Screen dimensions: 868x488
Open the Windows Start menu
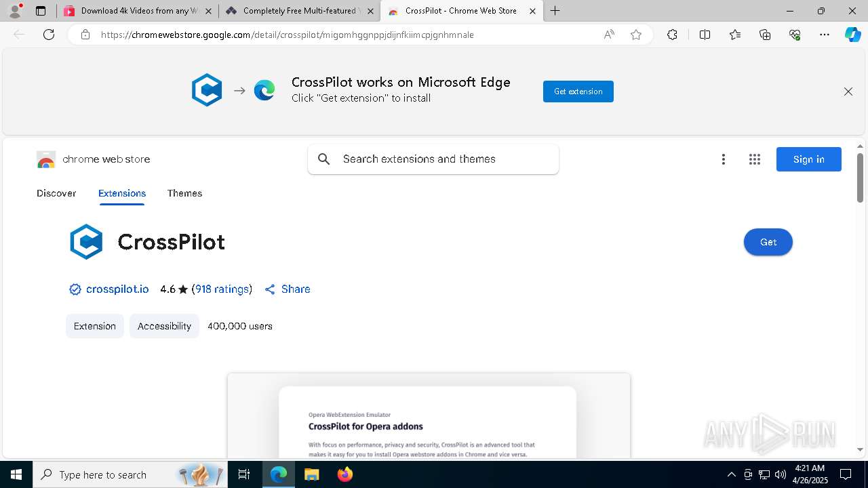pyautogui.click(x=16, y=474)
